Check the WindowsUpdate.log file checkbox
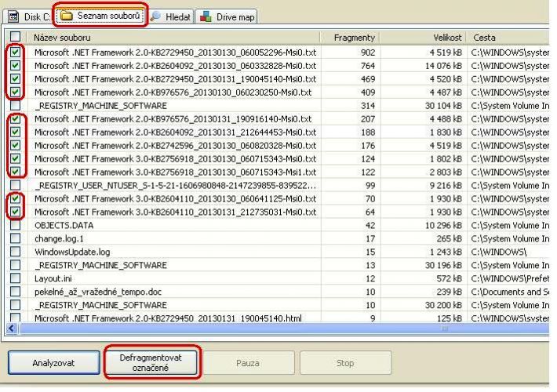The image size is (557, 392). 15,252
